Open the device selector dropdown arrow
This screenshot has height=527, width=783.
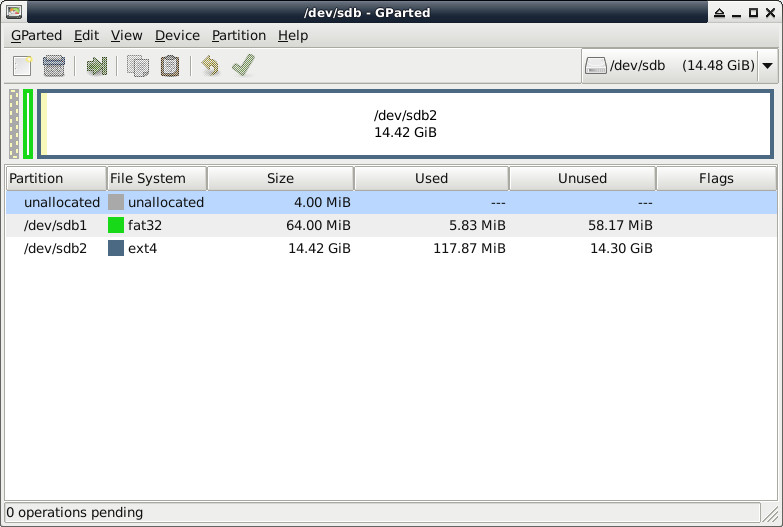[x=768, y=65]
